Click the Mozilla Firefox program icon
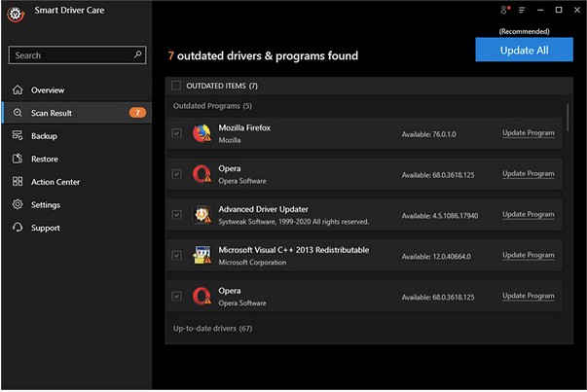The height and width of the screenshot is (392, 587). click(x=202, y=133)
